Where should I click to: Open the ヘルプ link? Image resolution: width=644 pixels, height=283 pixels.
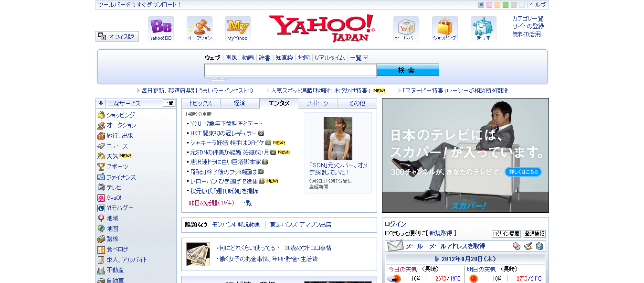(538, 5)
